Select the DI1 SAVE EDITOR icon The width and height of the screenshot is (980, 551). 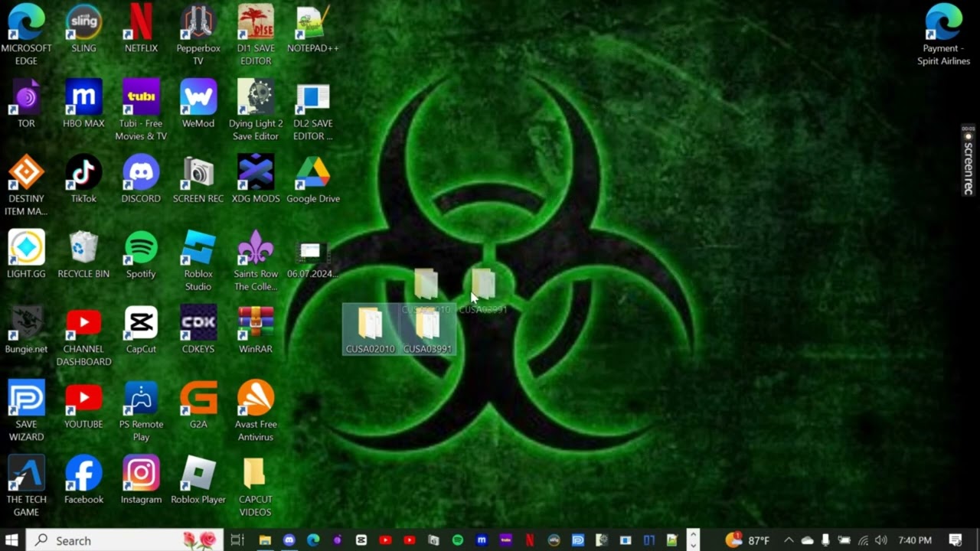click(x=256, y=34)
